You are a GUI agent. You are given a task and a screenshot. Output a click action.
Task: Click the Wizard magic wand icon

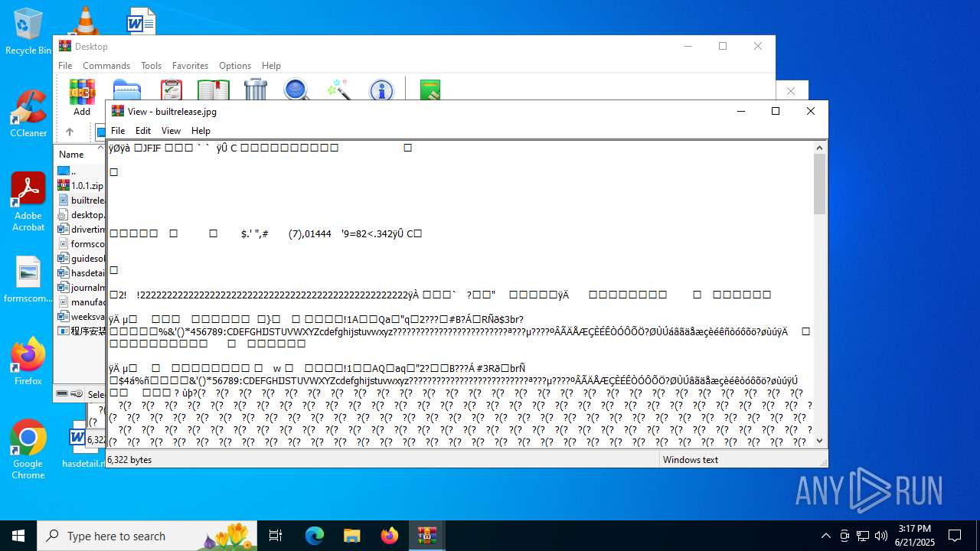coord(338,90)
